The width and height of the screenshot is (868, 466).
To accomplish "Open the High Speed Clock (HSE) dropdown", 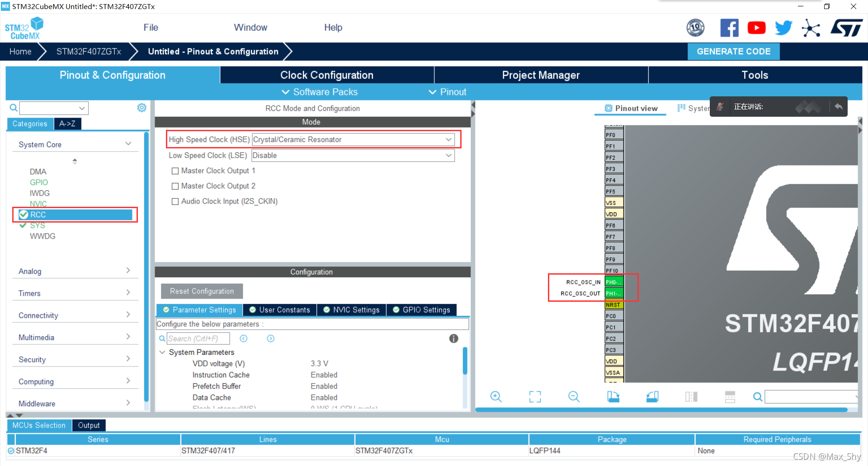I will pyautogui.click(x=353, y=140).
